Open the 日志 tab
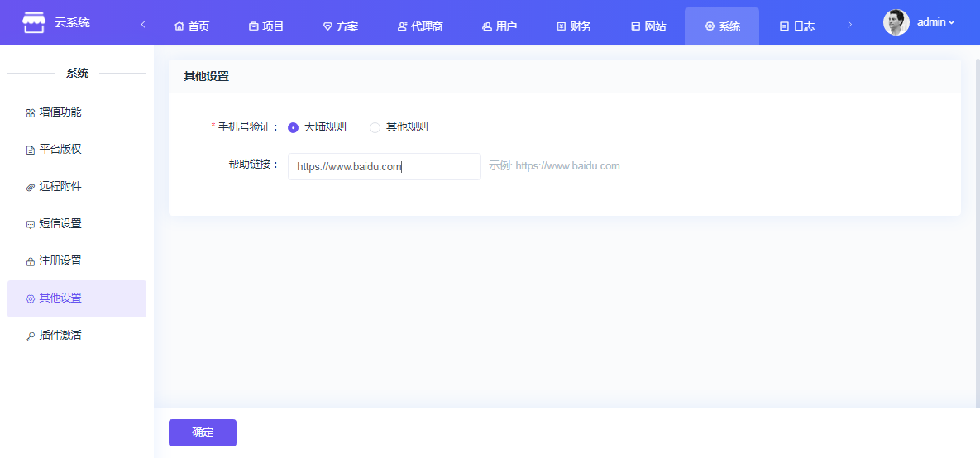The height and width of the screenshot is (458, 980). tap(797, 26)
